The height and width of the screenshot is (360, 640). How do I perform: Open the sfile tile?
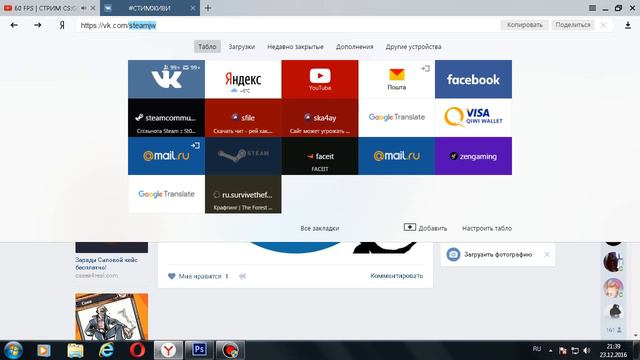click(243, 118)
